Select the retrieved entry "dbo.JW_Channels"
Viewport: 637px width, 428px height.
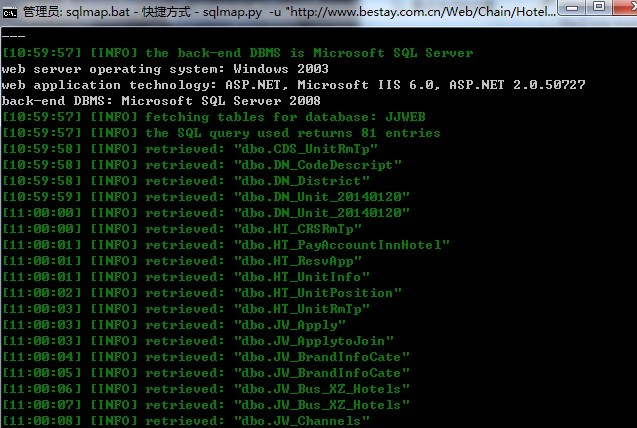coord(302,421)
